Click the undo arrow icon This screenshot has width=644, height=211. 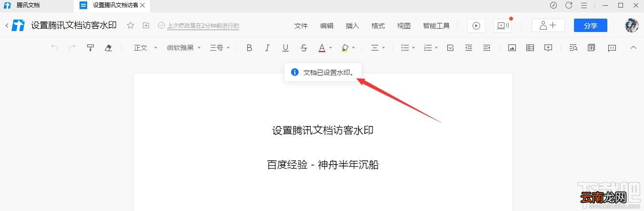pyautogui.click(x=54, y=48)
